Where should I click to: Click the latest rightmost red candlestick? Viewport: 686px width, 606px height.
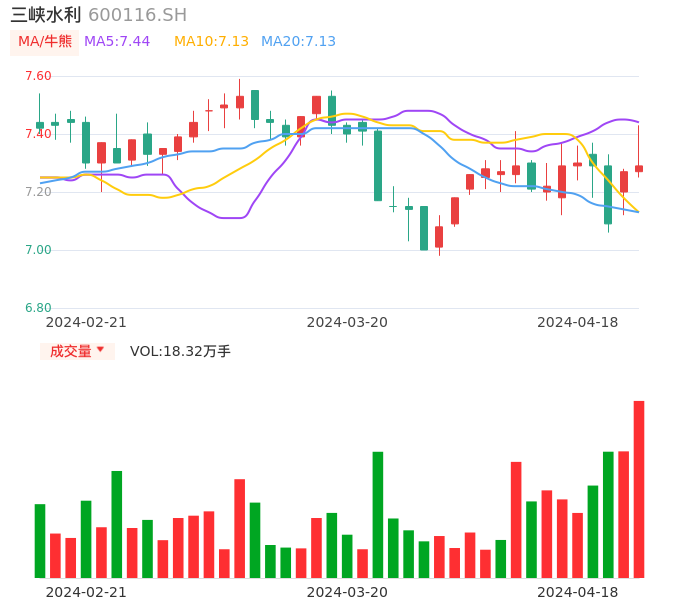click(639, 169)
